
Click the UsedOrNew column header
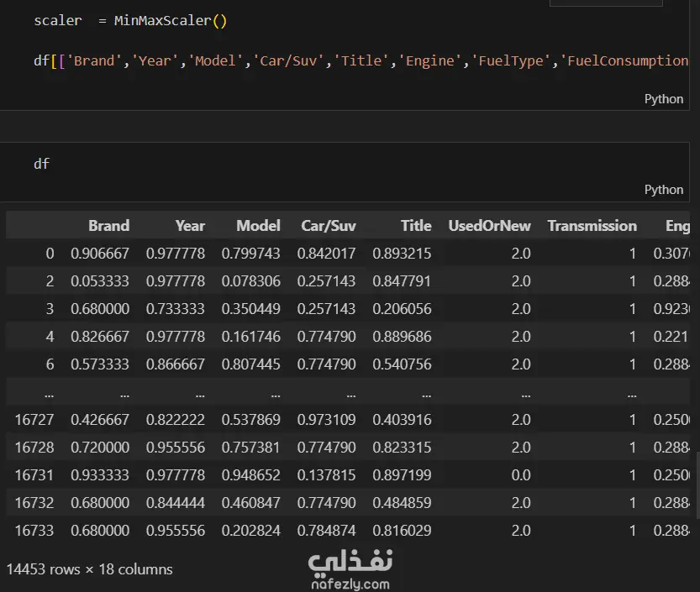(x=489, y=226)
